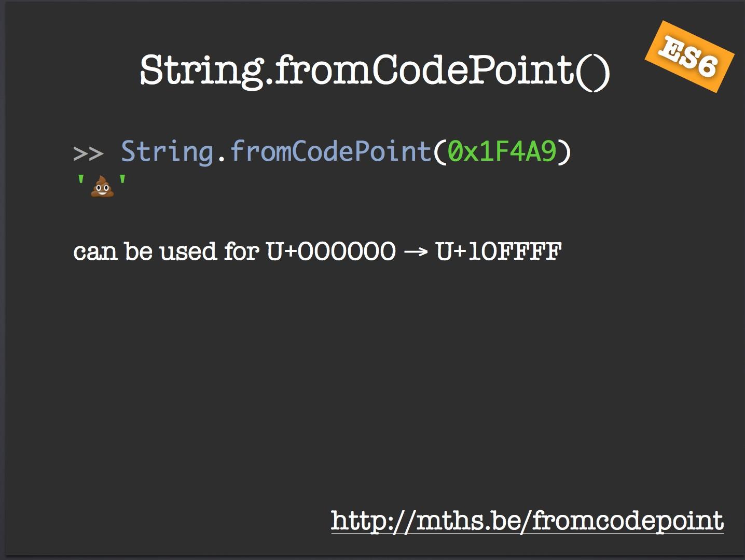Click fromCodePoint in the code line
The height and width of the screenshot is (560, 745).
pos(330,151)
